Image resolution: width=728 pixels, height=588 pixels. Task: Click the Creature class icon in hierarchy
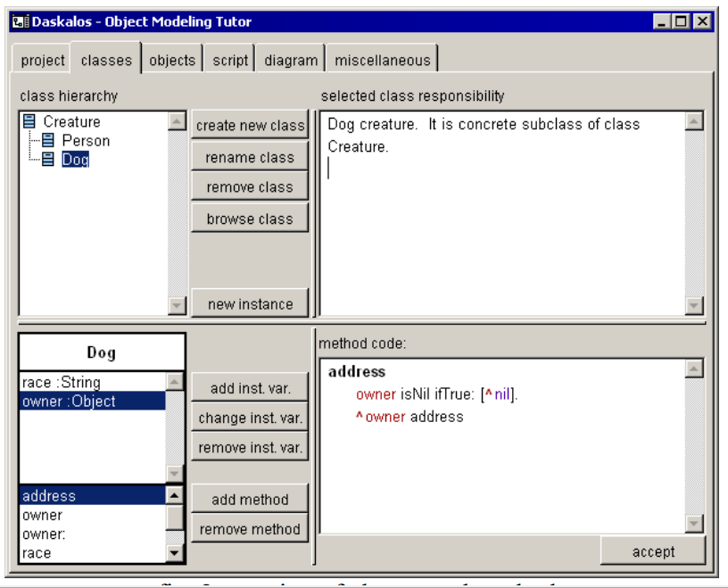click(x=29, y=121)
